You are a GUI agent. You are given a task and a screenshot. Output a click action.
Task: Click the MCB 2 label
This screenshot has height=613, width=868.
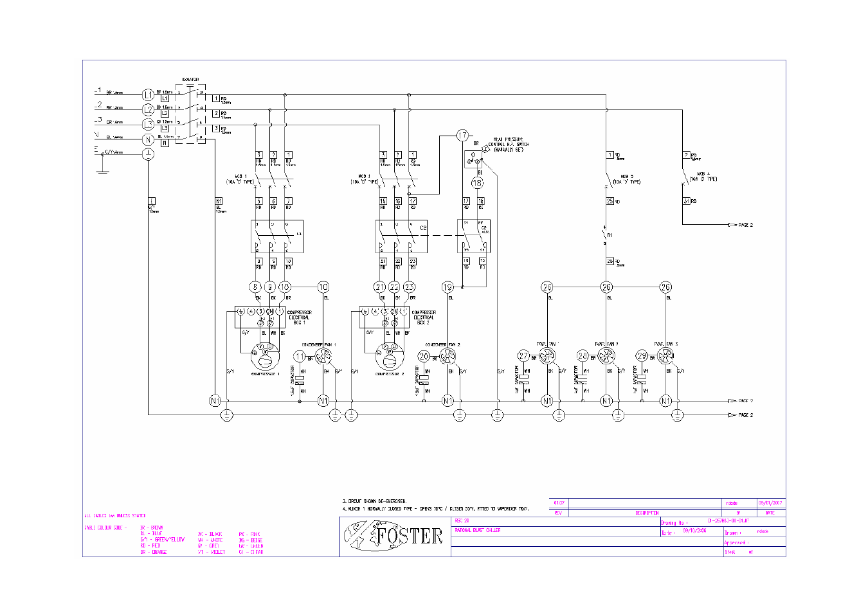(365, 179)
